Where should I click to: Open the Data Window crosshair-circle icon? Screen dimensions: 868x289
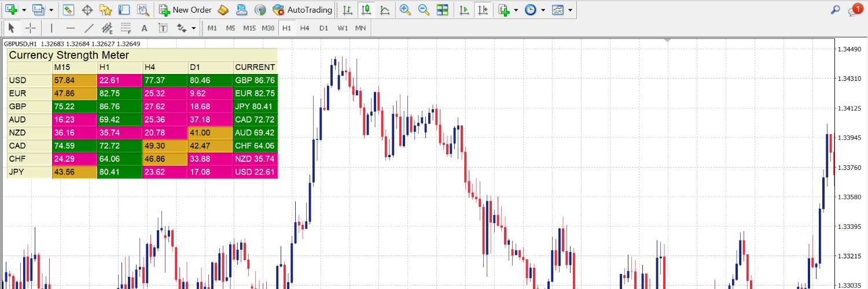tap(87, 10)
